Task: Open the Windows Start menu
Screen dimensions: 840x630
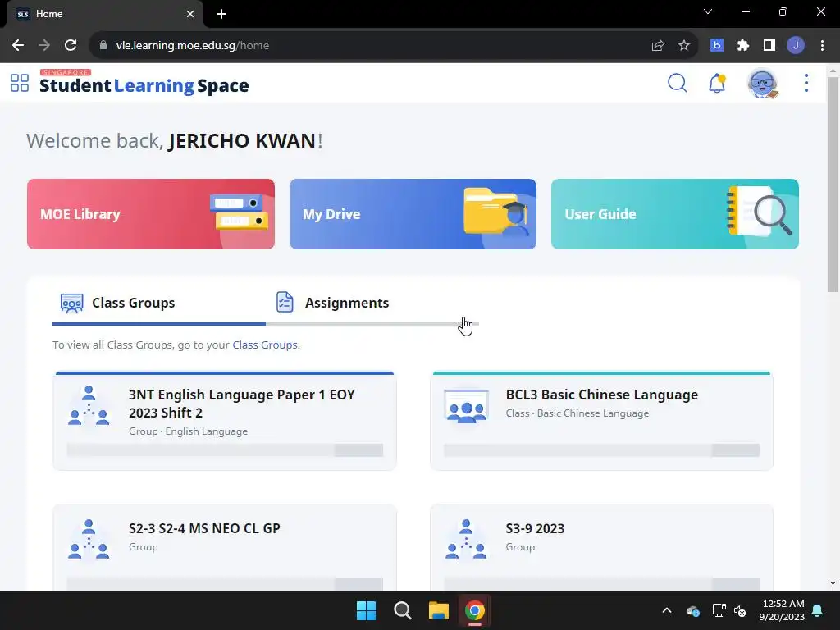Action: 367,610
